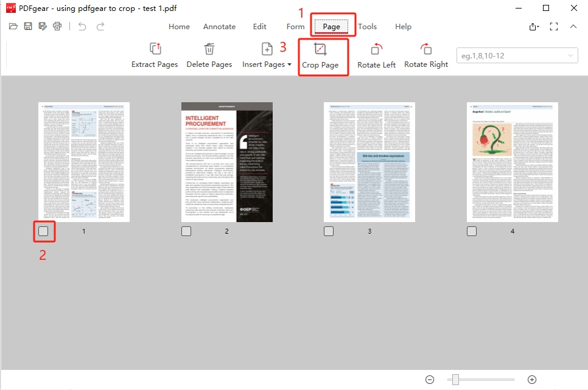Open the Tools tab
The width and height of the screenshot is (588, 390).
[368, 27]
